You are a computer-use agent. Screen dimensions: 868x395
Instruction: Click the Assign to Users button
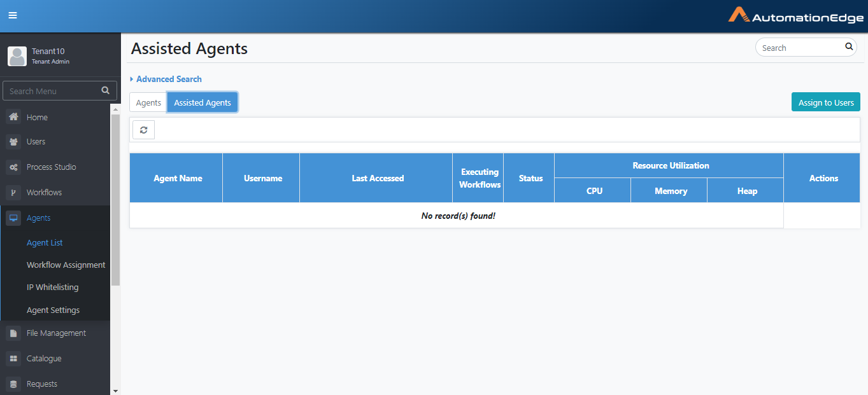coord(826,102)
